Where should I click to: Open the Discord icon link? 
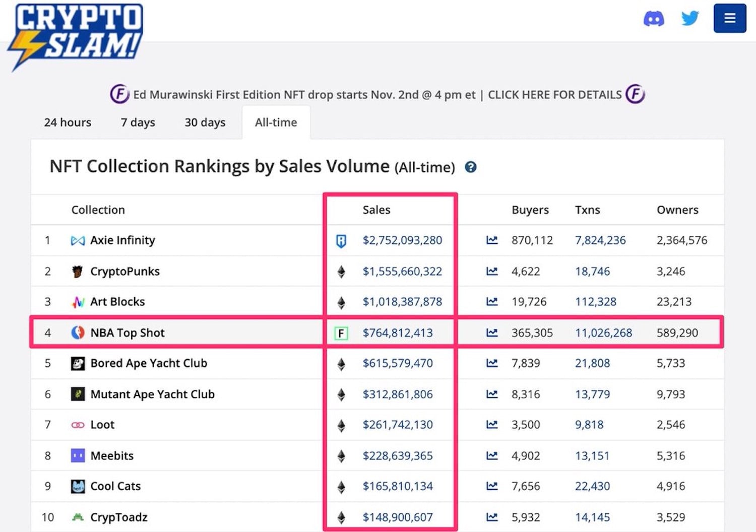point(654,19)
